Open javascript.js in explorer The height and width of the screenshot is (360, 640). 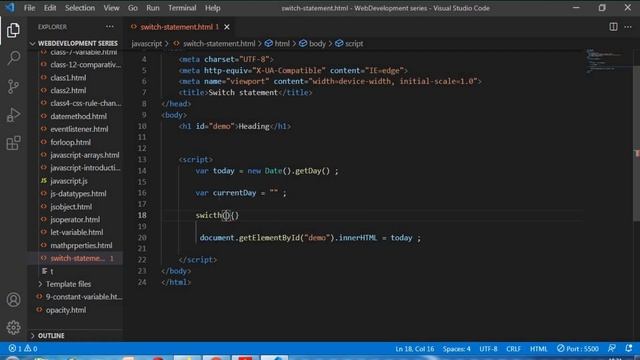[76, 181]
